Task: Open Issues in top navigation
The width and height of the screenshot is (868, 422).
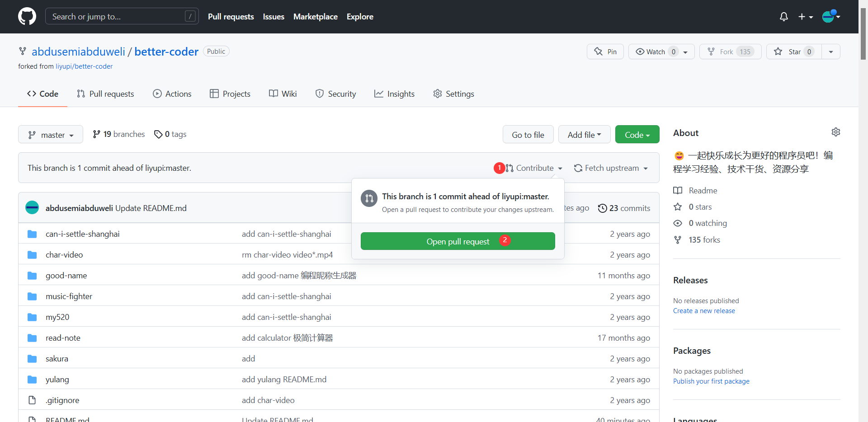Action: (274, 17)
